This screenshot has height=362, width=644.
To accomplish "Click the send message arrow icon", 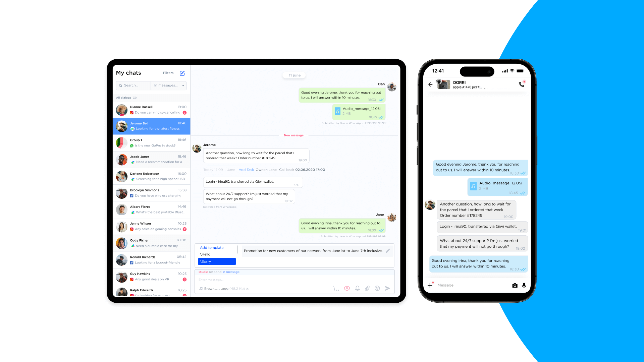I will point(387,288).
